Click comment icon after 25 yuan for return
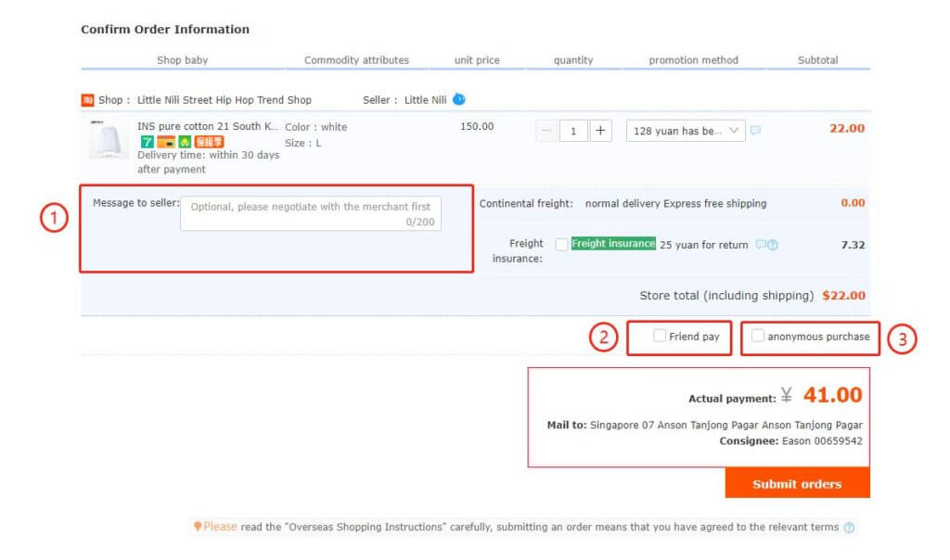 pos(761,245)
